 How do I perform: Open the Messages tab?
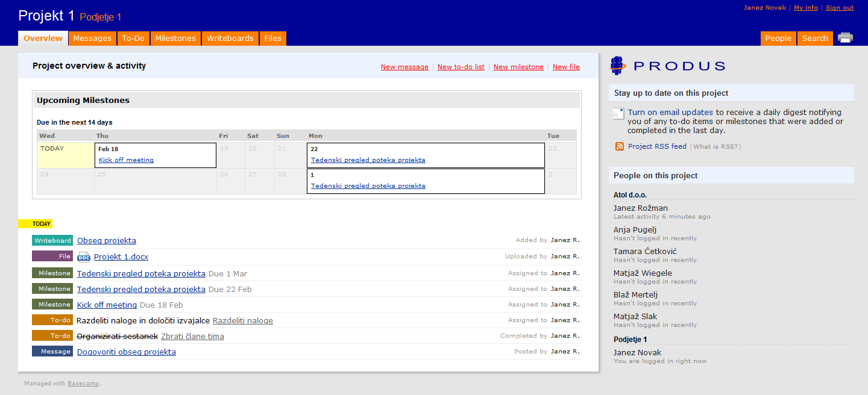click(92, 39)
